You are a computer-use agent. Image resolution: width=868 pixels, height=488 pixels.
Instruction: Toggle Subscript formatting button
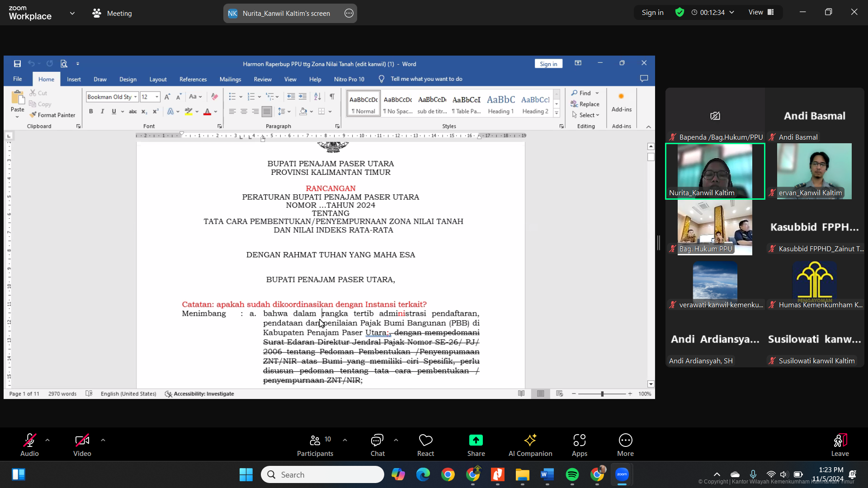(144, 112)
